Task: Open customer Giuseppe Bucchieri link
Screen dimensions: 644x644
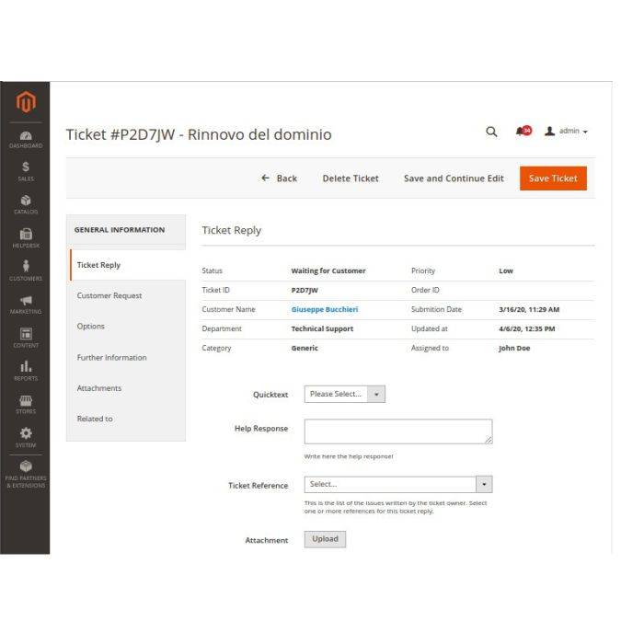Action: pos(325,309)
